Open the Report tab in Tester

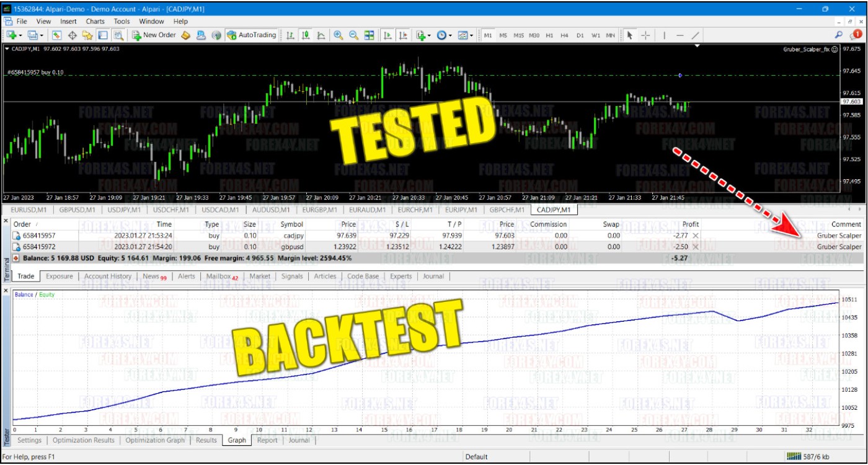point(267,440)
